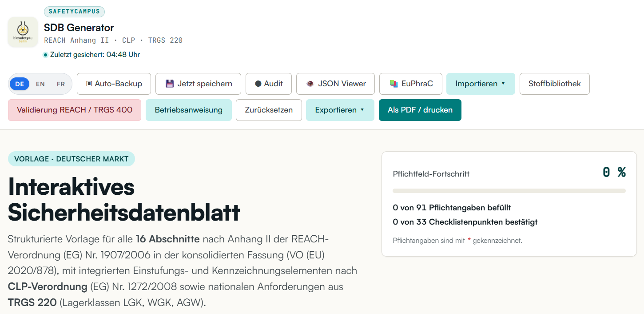The width and height of the screenshot is (644, 314).
Task: Click the eye icon in JSON Viewer
Action: click(310, 84)
